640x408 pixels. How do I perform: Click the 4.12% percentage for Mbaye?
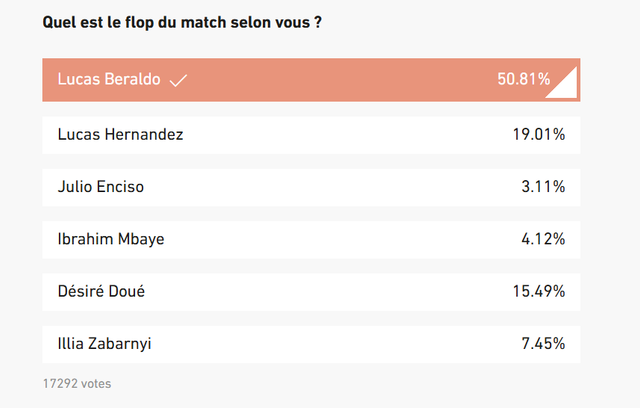(x=543, y=238)
